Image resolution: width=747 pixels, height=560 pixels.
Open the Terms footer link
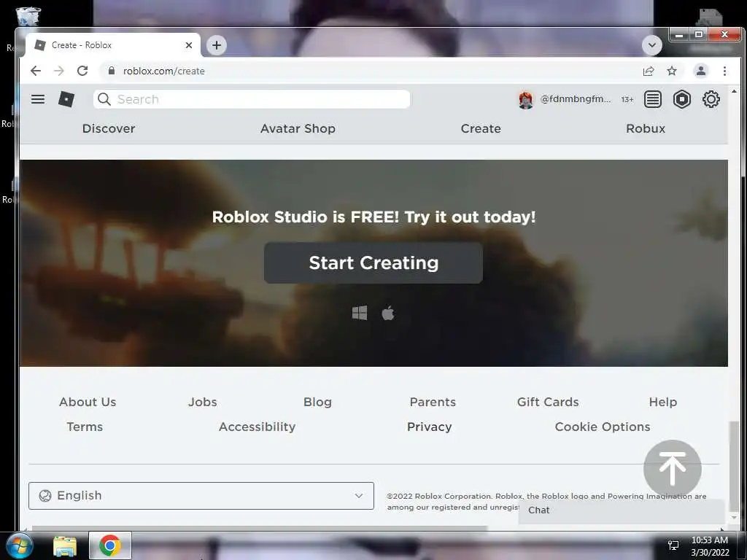(85, 427)
